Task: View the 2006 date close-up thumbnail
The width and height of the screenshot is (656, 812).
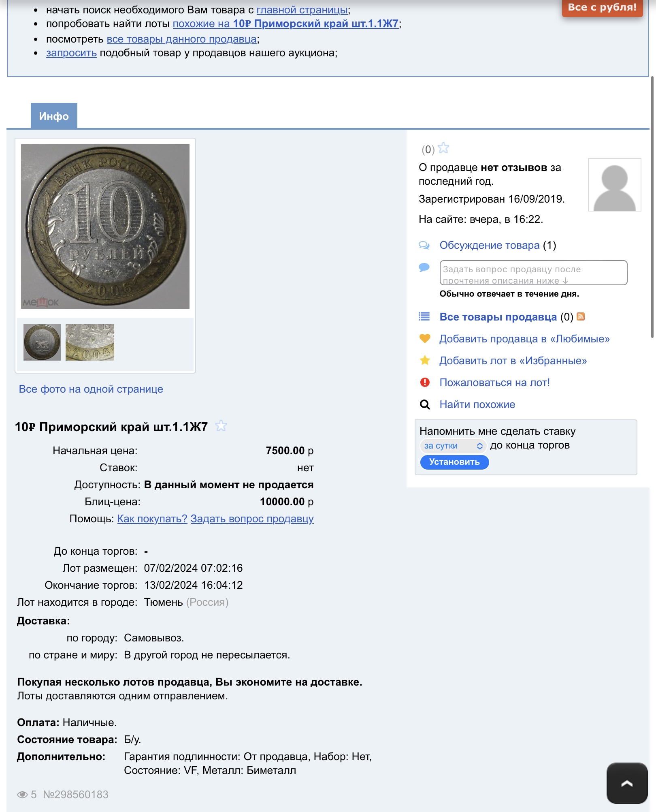Action: click(x=90, y=342)
